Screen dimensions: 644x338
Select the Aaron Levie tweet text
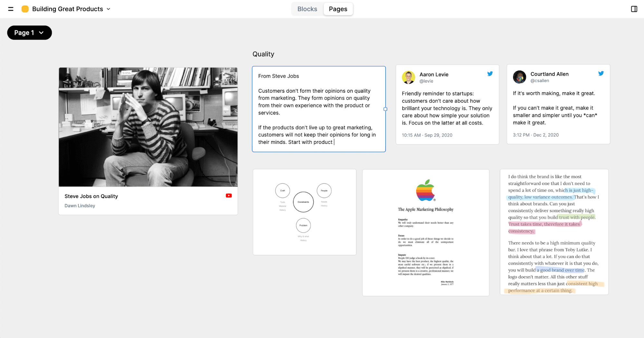(447, 108)
